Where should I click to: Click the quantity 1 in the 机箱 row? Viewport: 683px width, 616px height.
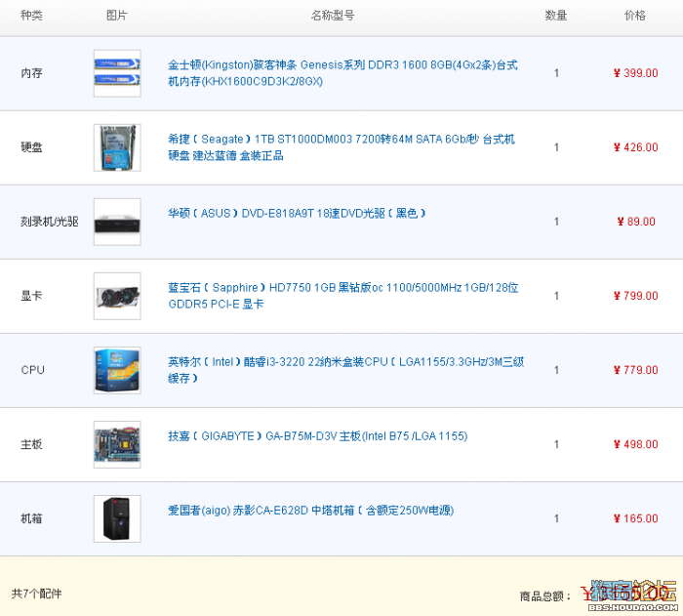coord(556,518)
